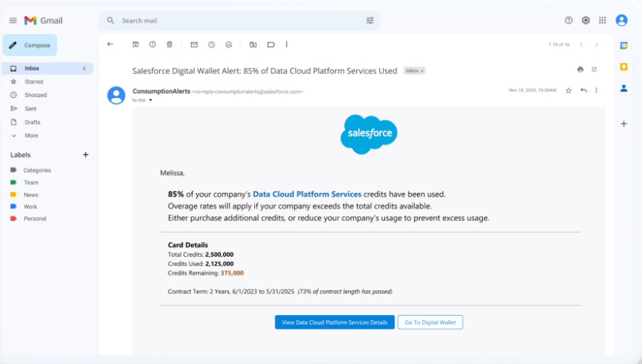Image resolution: width=642 pixels, height=364 pixels.
Task: Snooze this email with clock icon
Action: [x=211, y=45]
